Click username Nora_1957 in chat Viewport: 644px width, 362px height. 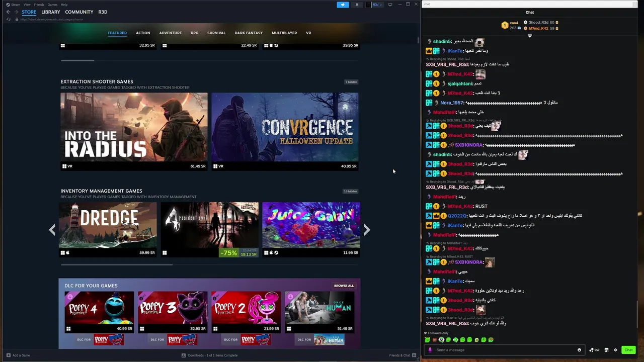pyautogui.click(x=451, y=103)
